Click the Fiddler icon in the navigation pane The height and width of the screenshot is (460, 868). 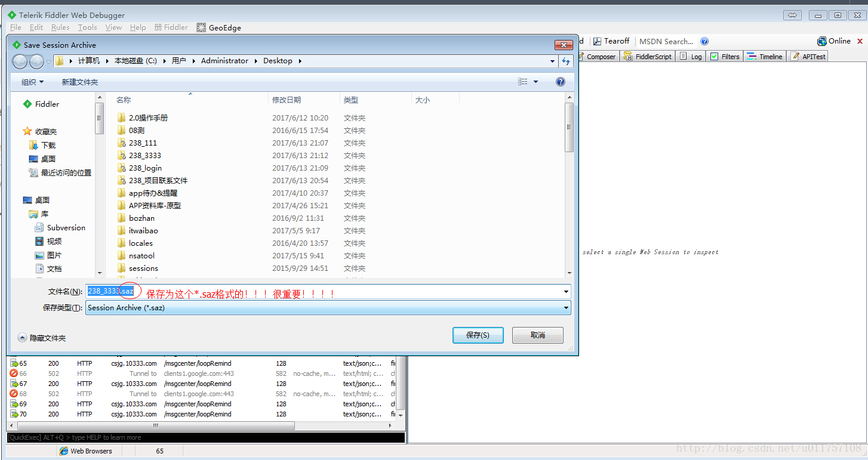[x=27, y=104]
